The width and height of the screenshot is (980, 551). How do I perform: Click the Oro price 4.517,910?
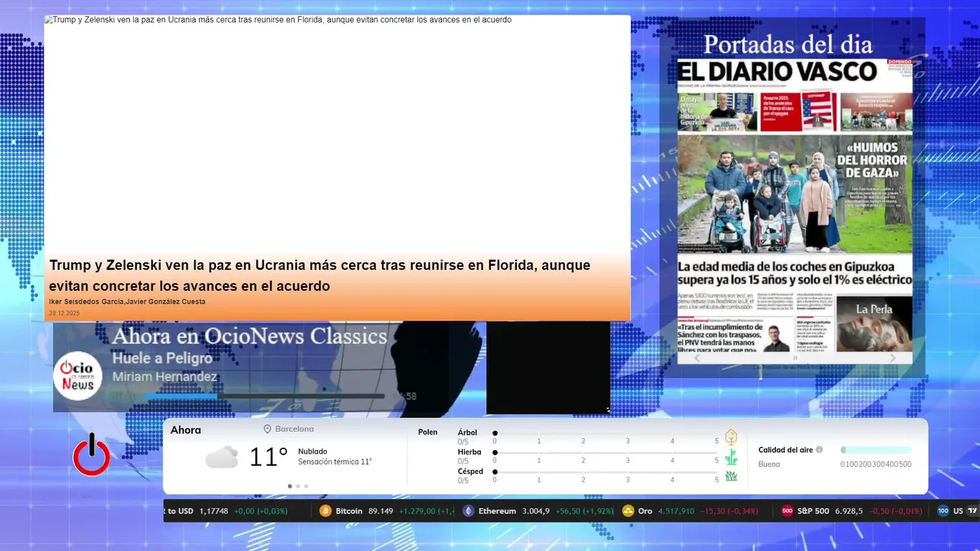pos(676,510)
